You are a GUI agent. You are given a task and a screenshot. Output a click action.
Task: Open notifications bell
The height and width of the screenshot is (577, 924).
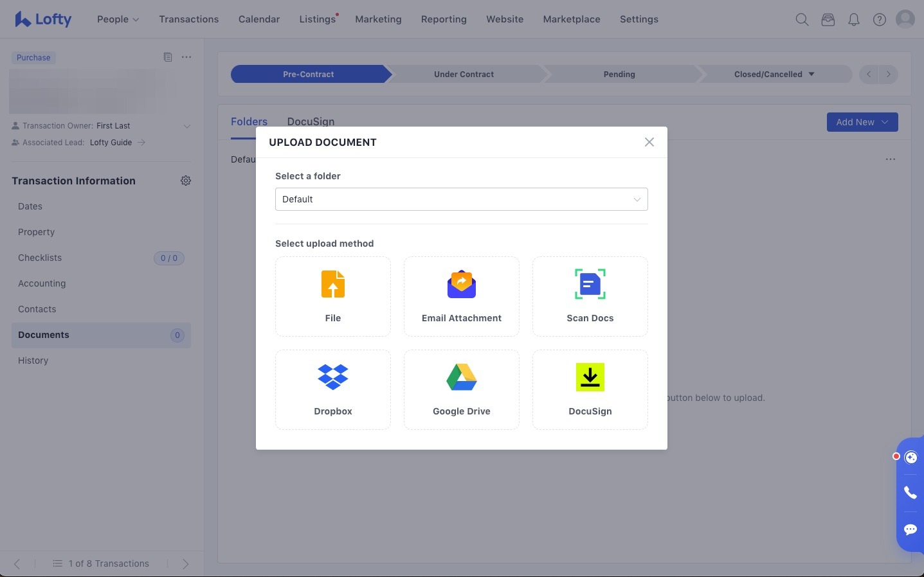pos(854,19)
